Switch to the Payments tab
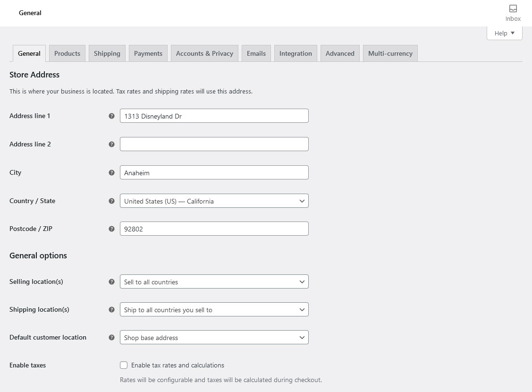532x392 pixels. [x=148, y=54]
